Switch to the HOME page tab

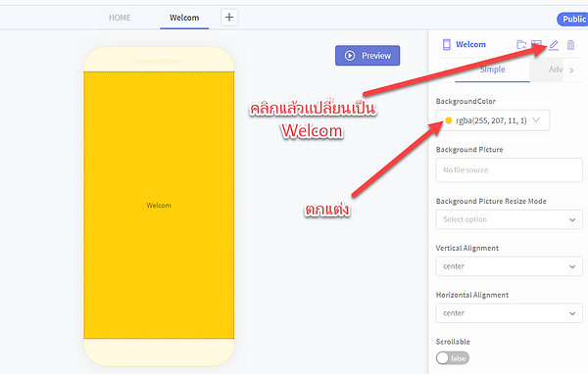120,18
